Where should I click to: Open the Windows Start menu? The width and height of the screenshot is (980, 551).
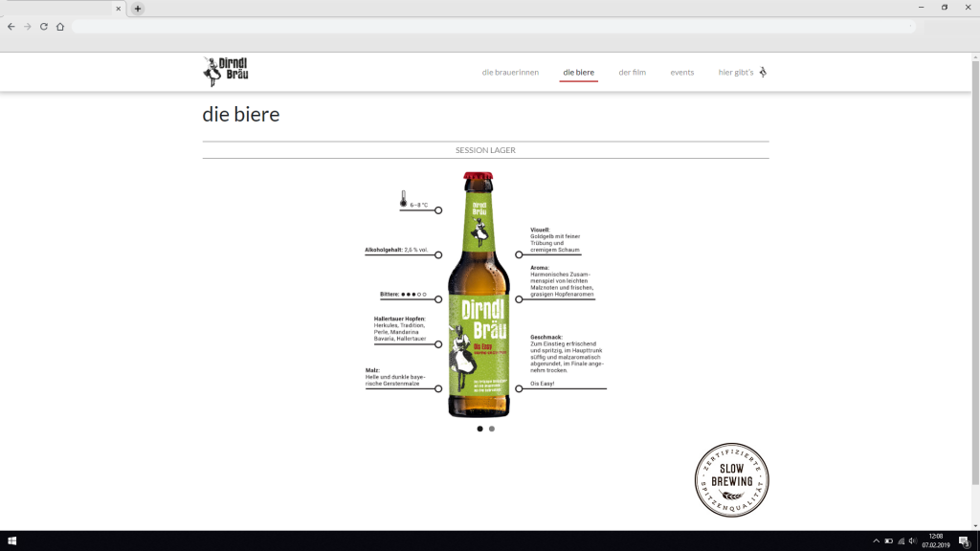[11, 541]
